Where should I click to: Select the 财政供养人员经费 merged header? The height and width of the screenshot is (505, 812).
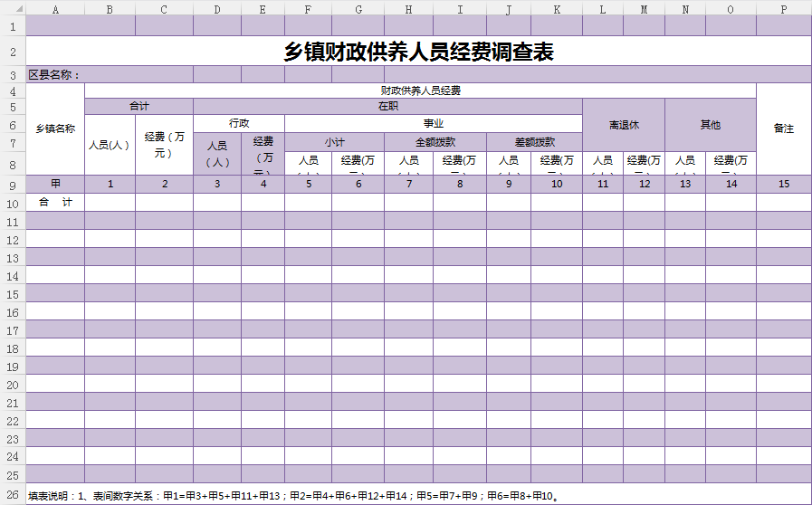pos(420,91)
